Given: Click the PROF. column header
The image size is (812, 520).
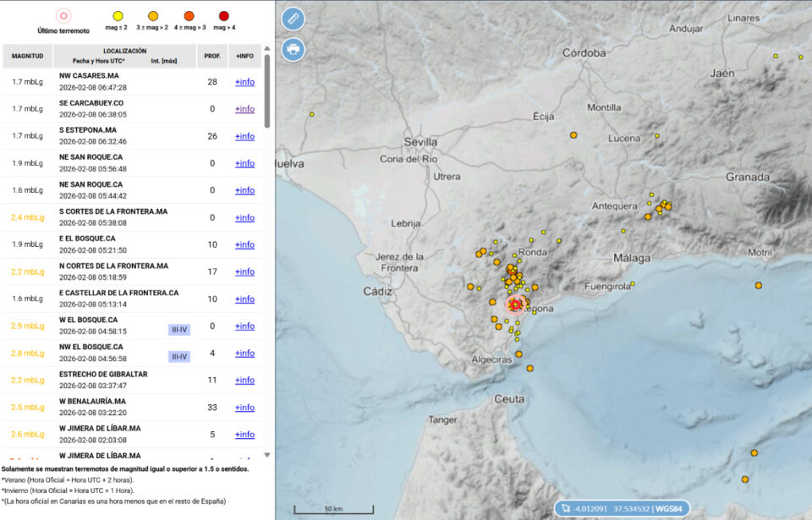Looking at the screenshot, I should point(211,57).
